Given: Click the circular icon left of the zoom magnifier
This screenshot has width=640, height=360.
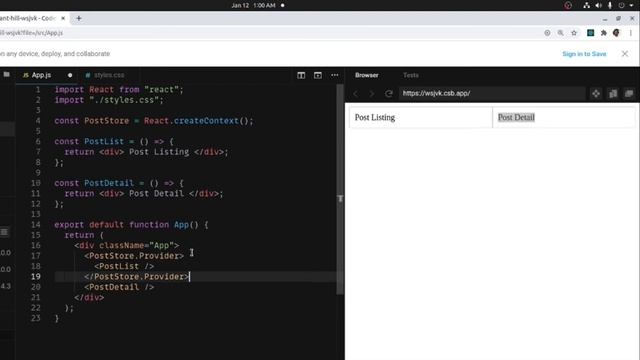Looking at the screenshot, I should tap(547, 33).
